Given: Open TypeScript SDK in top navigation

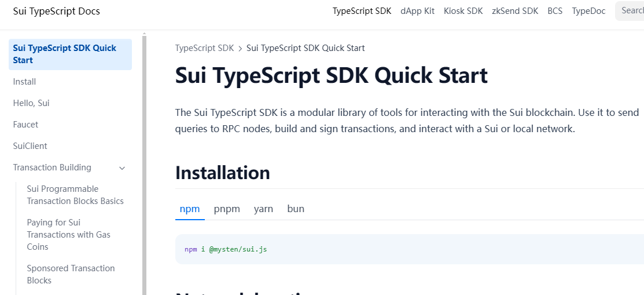Looking at the screenshot, I should click(362, 11).
